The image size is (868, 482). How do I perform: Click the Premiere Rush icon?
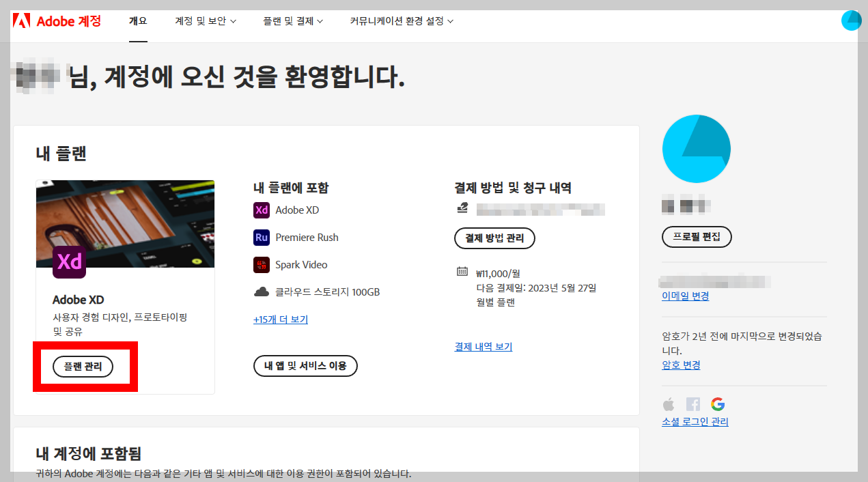(x=262, y=237)
